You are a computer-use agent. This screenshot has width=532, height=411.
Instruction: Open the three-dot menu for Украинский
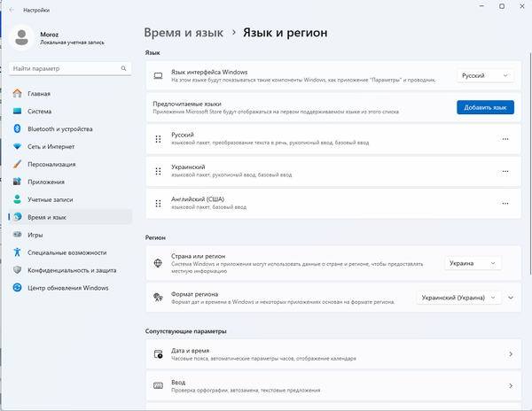tap(505, 171)
